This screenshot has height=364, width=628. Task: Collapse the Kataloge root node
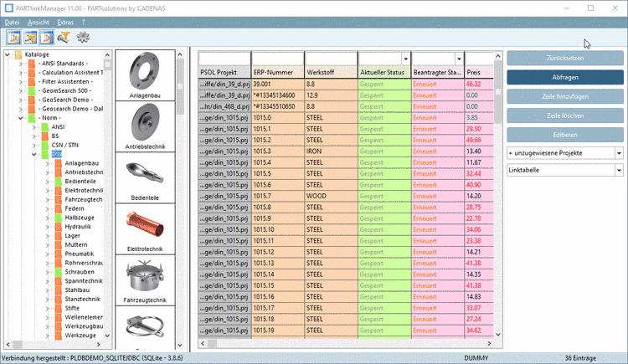(x=8, y=54)
